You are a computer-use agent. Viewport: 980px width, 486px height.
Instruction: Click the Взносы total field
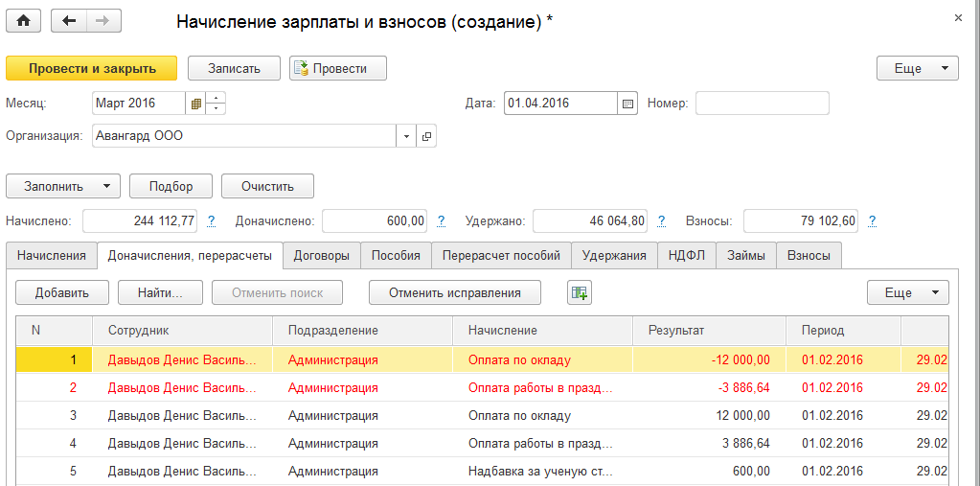click(801, 220)
